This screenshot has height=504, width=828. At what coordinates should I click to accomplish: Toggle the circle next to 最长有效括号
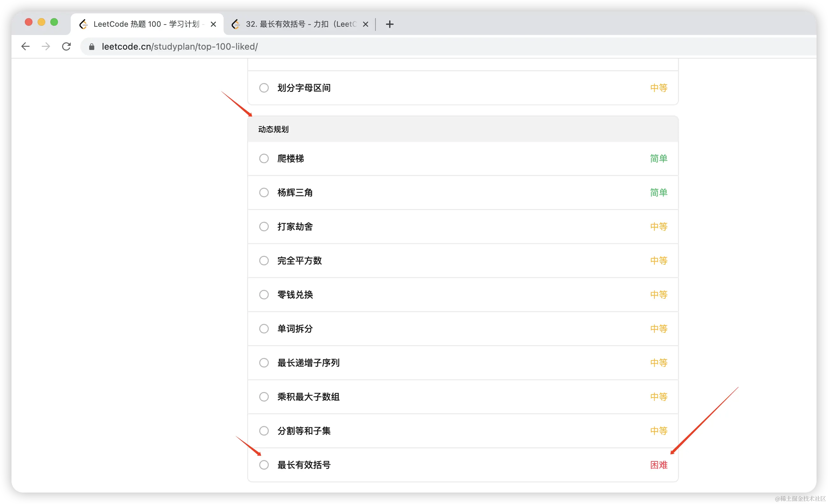coord(264,465)
